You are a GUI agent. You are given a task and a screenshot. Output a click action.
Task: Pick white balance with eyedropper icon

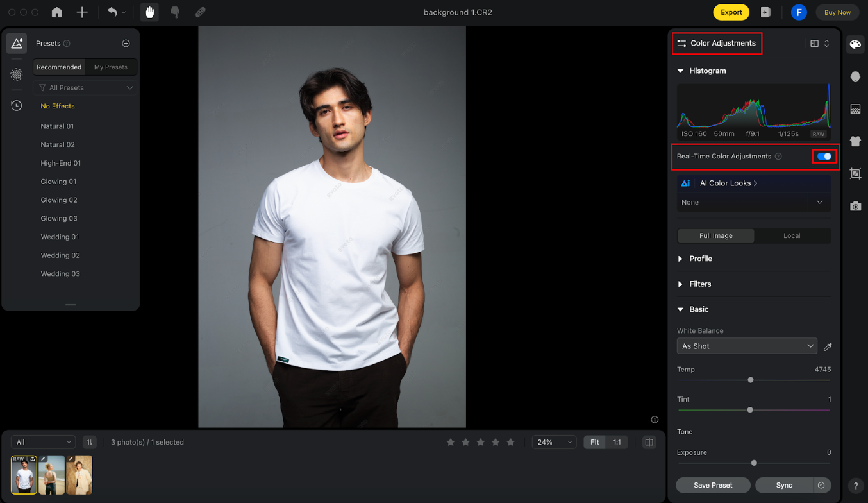click(828, 346)
